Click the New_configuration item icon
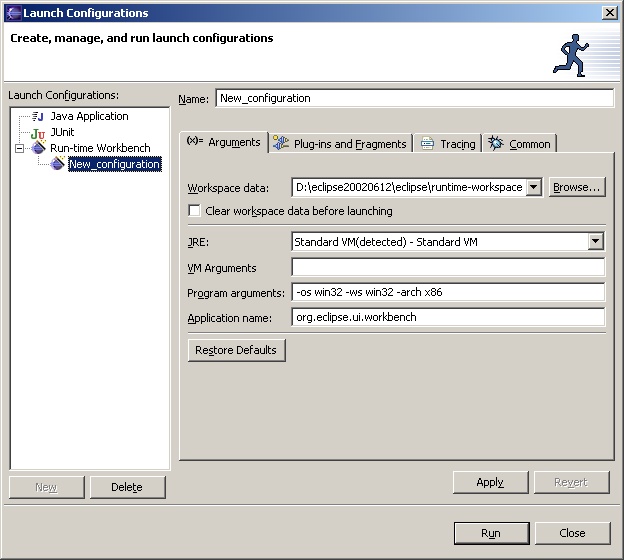This screenshot has width=624, height=560. tap(58, 164)
